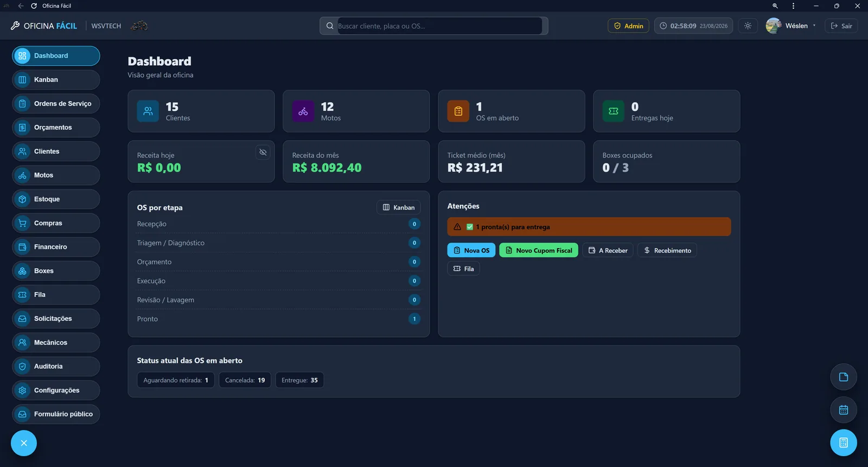Click the clock showing 02:58:09
Screen dimensions: 868x467
click(x=693, y=26)
